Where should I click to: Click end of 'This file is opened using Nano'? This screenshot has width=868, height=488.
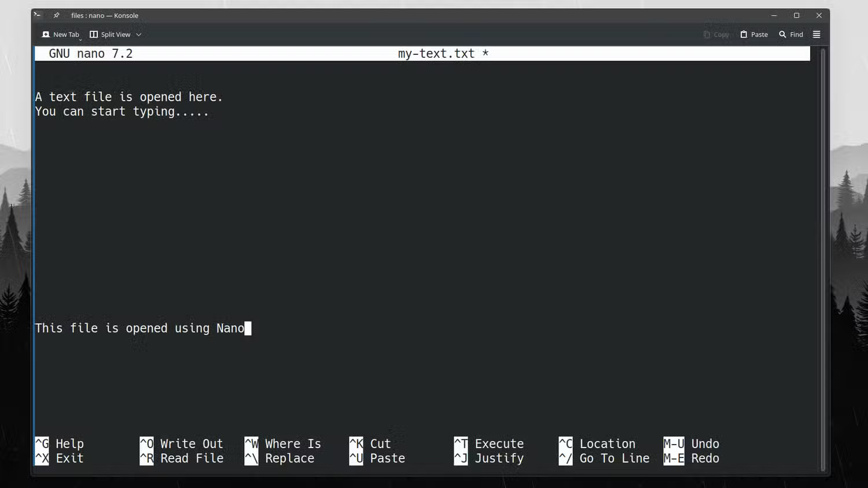pos(248,328)
